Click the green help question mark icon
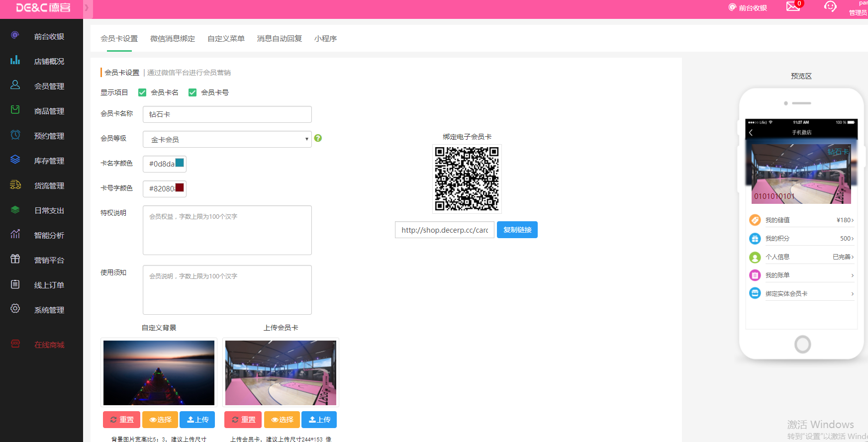 click(318, 138)
